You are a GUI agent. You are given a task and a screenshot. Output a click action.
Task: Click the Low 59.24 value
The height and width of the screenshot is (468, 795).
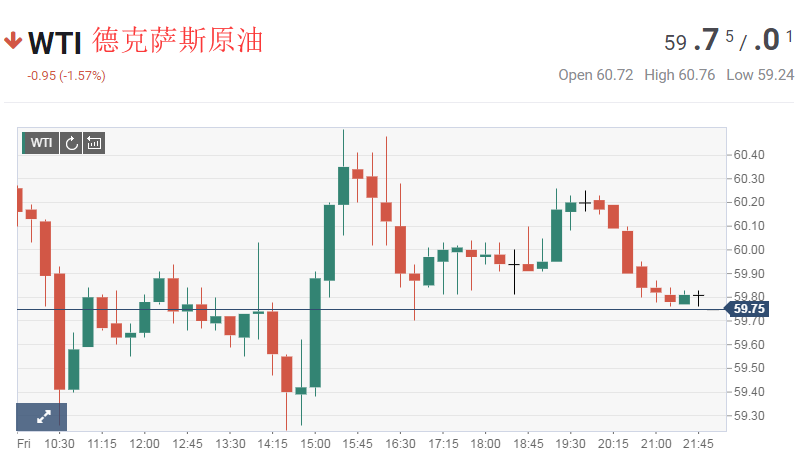coord(760,75)
